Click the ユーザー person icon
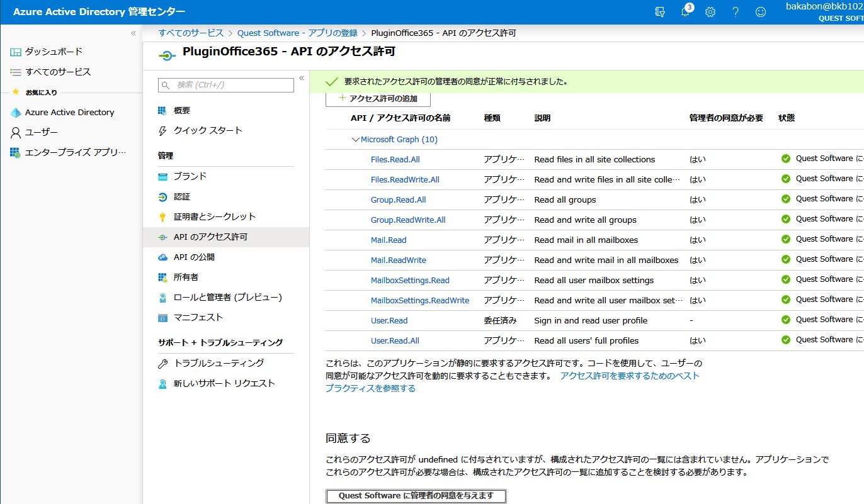The image size is (864, 504). point(16,132)
